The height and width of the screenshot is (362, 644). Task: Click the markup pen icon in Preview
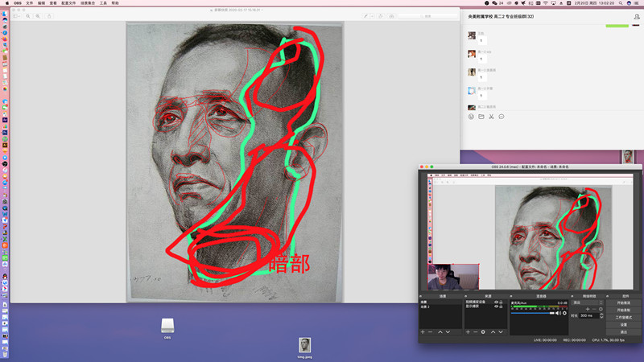[365, 16]
